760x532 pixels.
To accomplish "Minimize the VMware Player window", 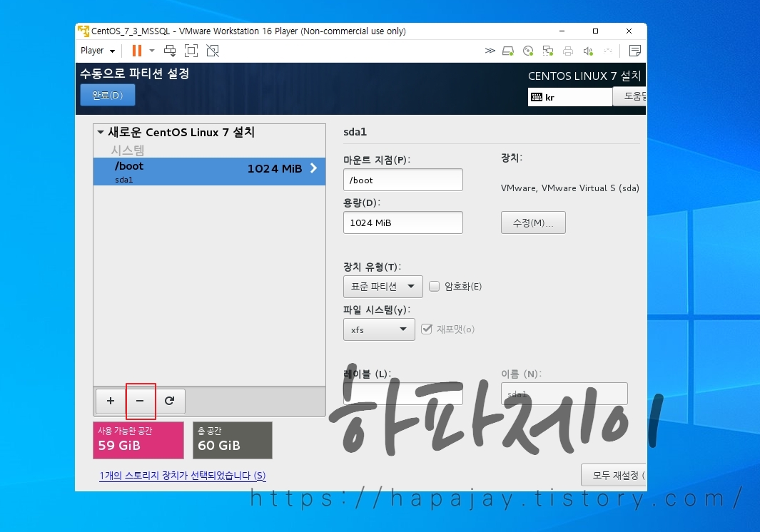I will 562,31.
